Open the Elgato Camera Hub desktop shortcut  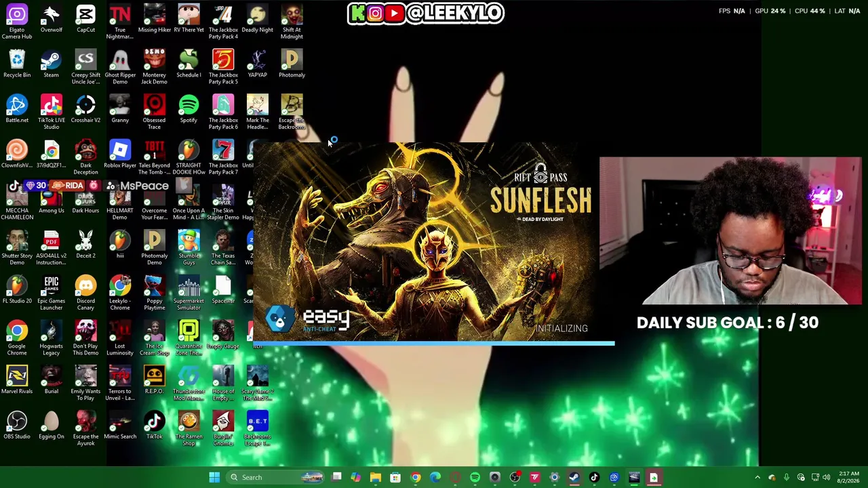[x=17, y=22]
